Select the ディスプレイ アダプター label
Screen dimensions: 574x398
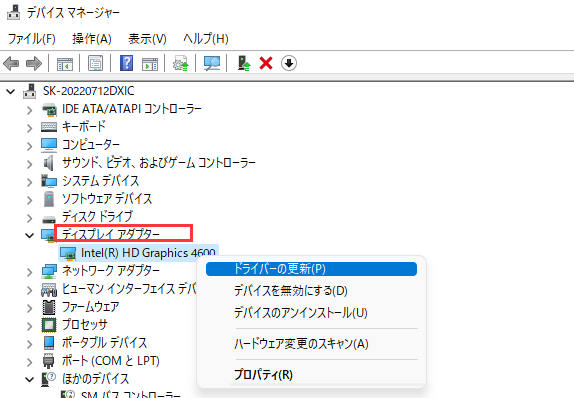[111, 234]
